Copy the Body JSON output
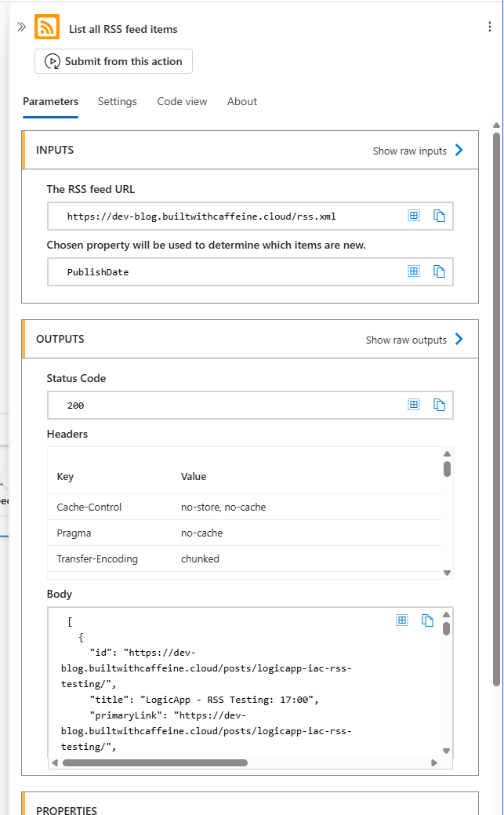This screenshot has height=815, width=504. click(427, 620)
